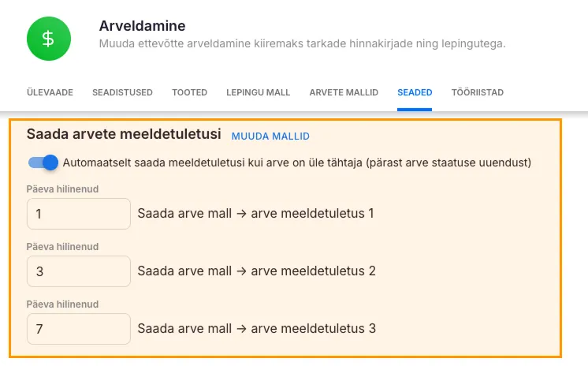Focus the days-late field containing 7
This screenshot has width=588, height=366.
coord(78,329)
